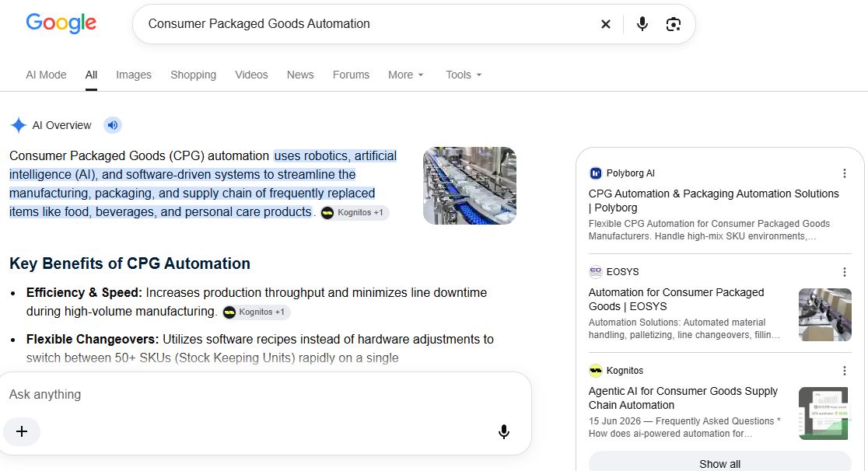
Task: Open the EOSYS source name
Action: [x=623, y=272]
